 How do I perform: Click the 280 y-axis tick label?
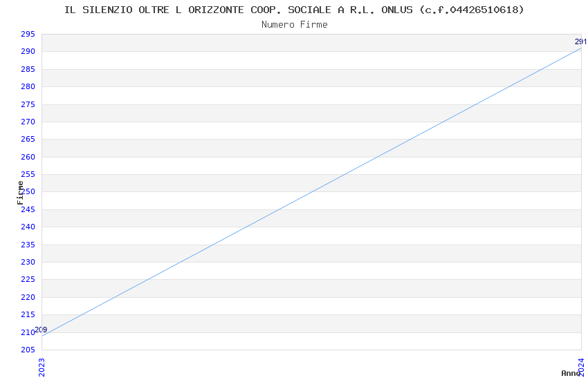28,86
